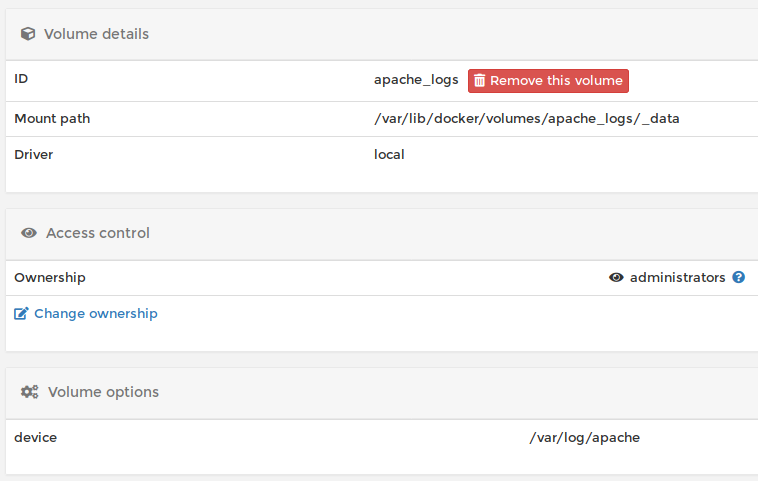Select the apache_logs volume ID text
Image resolution: width=758 pixels, height=481 pixels.
(x=416, y=80)
